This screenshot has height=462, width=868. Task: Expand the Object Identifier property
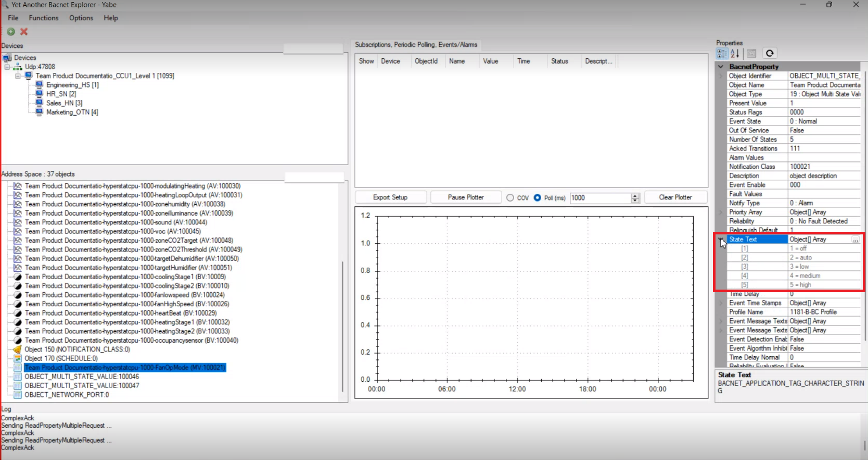point(721,76)
